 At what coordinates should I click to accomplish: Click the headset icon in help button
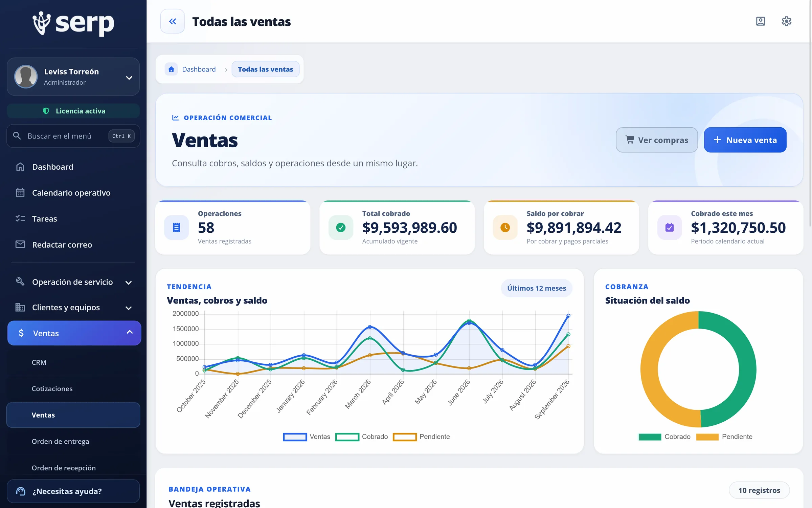(x=21, y=491)
